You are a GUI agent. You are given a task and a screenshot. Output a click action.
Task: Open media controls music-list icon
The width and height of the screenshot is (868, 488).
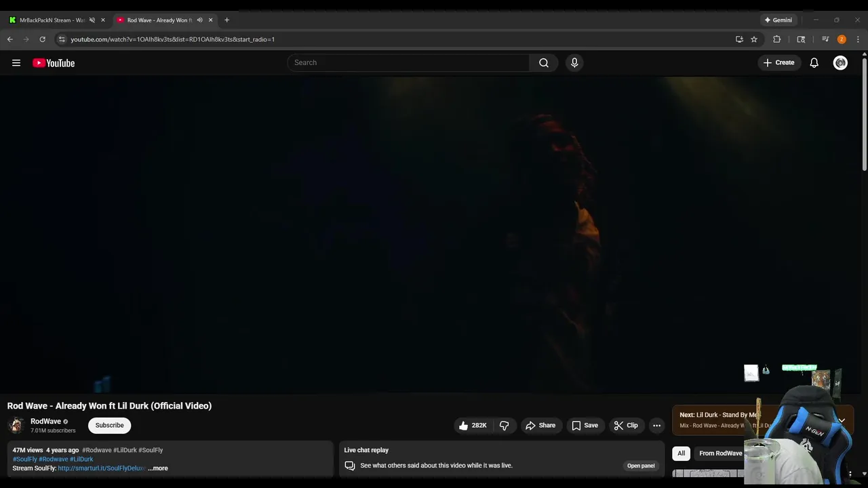[x=825, y=39]
